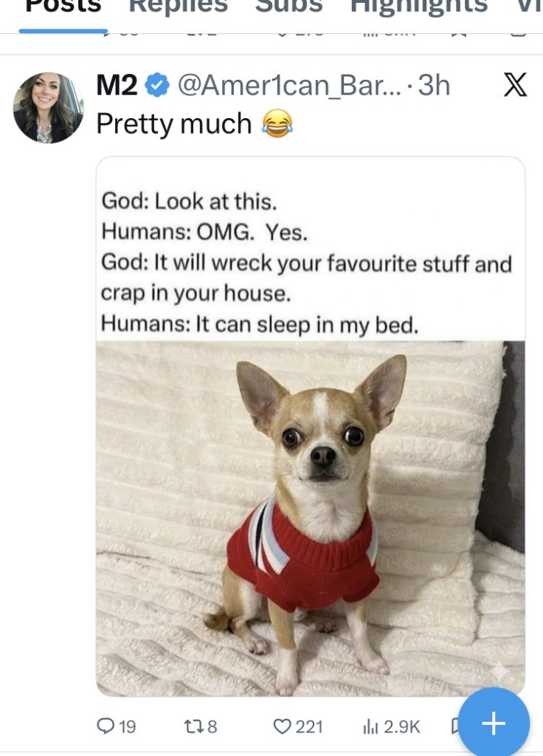Click the M2 display name
The width and height of the screenshot is (543, 756).
pyautogui.click(x=117, y=86)
